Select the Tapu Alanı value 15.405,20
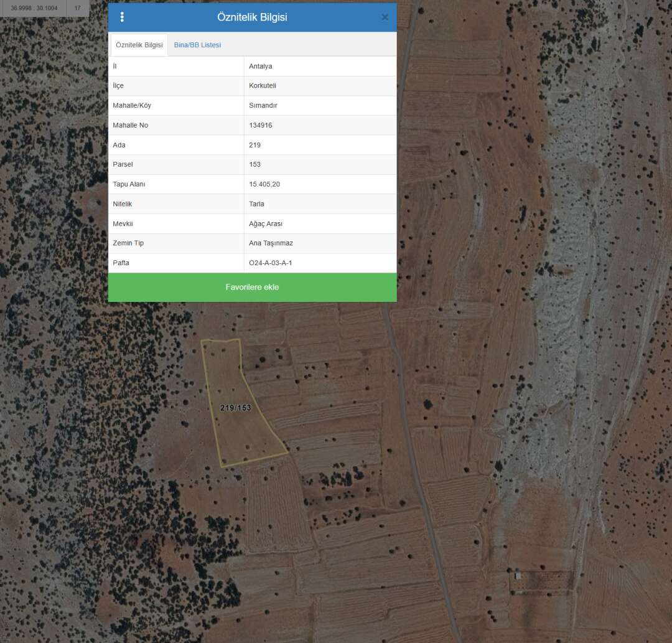This screenshot has height=643, width=672. [264, 184]
